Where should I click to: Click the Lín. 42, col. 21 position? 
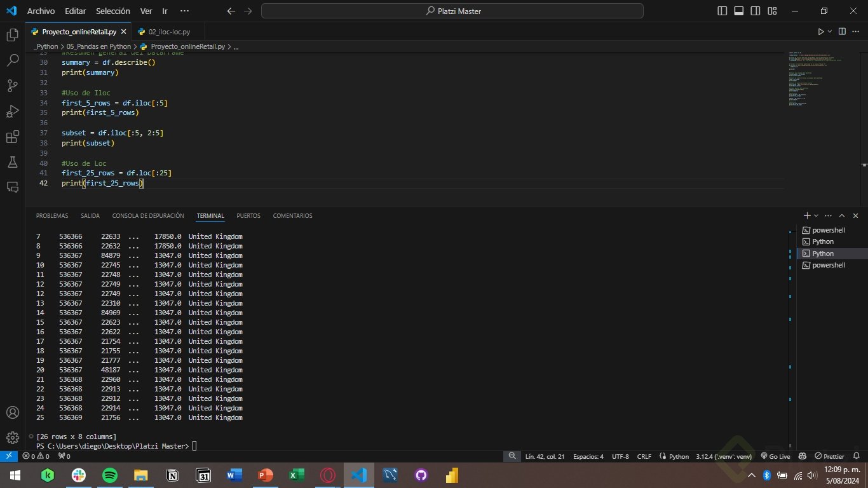(545, 456)
